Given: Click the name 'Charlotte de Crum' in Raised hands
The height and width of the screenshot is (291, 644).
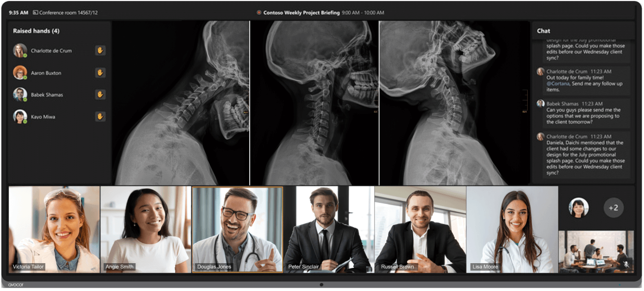Looking at the screenshot, I should pos(51,50).
